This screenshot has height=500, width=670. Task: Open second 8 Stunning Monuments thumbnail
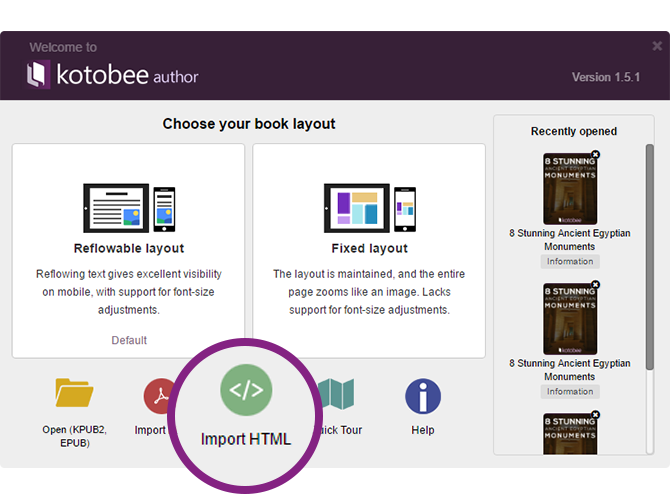(569, 319)
